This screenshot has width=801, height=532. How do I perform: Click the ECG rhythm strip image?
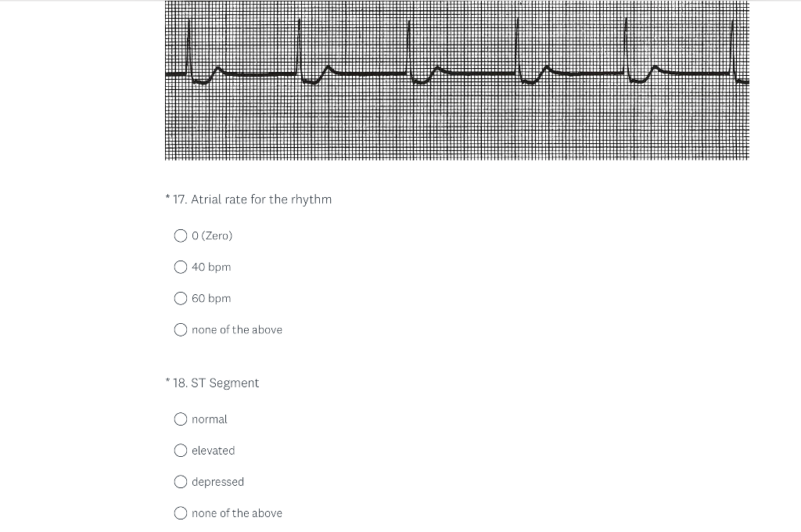[456, 81]
